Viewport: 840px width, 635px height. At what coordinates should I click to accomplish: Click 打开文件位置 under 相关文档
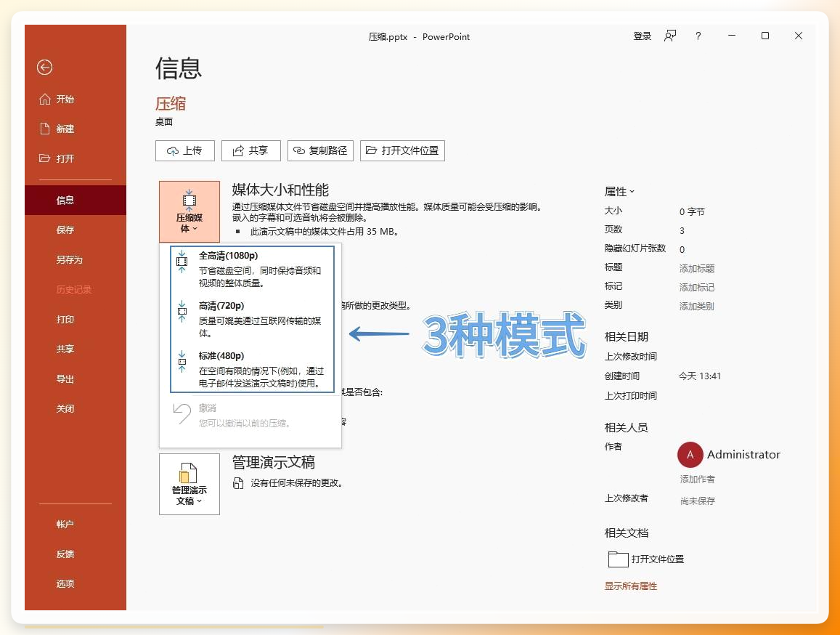[x=657, y=559]
